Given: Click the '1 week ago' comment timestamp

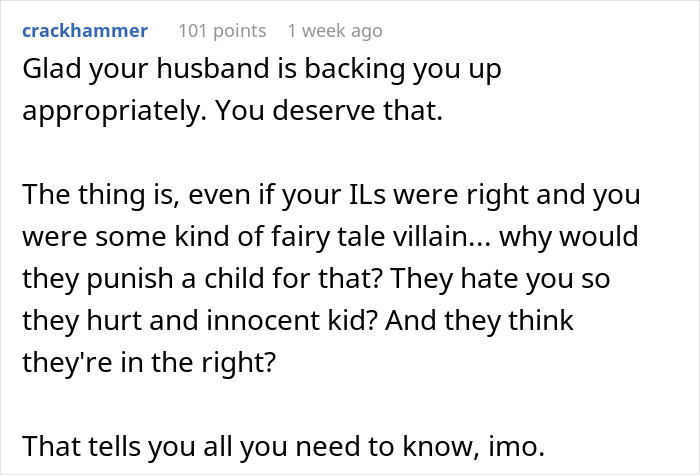Looking at the screenshot, I should click(x=335, y=31).
